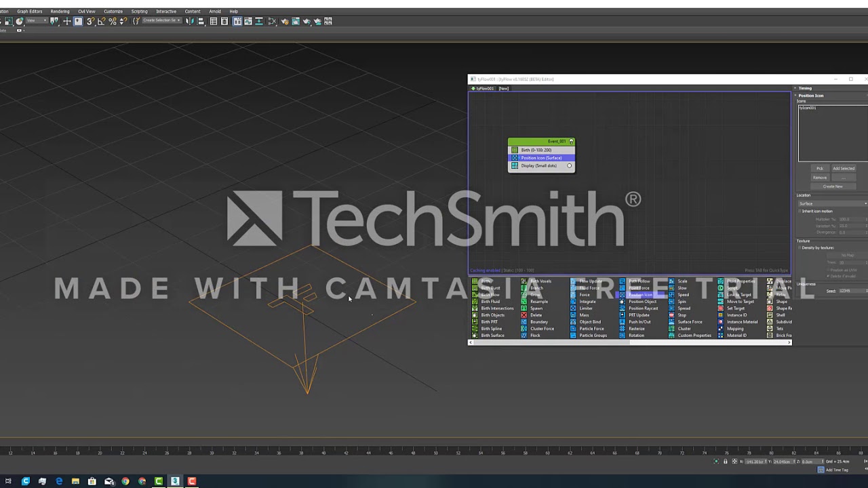Image resolution: width=868 pixels, height=488 pixels.
Task: Toggle Inherit icon motion checkbox
Action: [800, 211]
